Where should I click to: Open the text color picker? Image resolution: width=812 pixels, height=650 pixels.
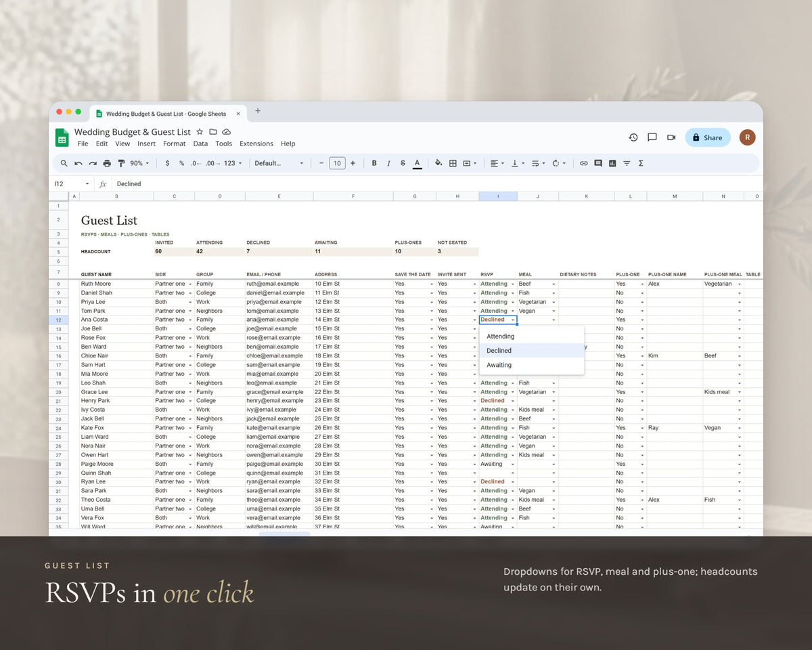[418, 163]
